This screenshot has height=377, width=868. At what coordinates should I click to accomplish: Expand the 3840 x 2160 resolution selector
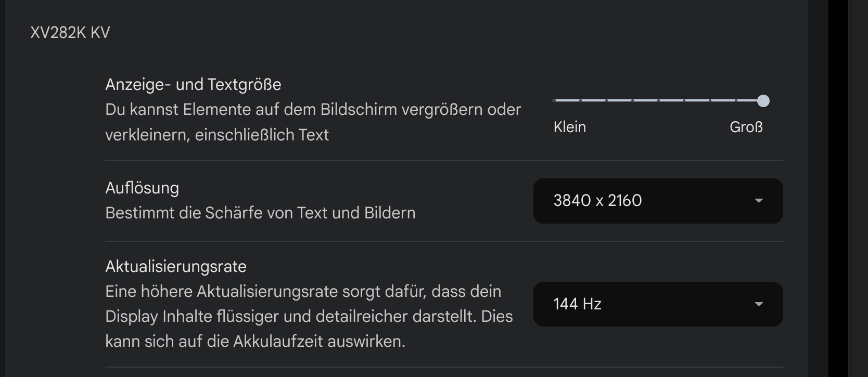(x=658, y=201)
